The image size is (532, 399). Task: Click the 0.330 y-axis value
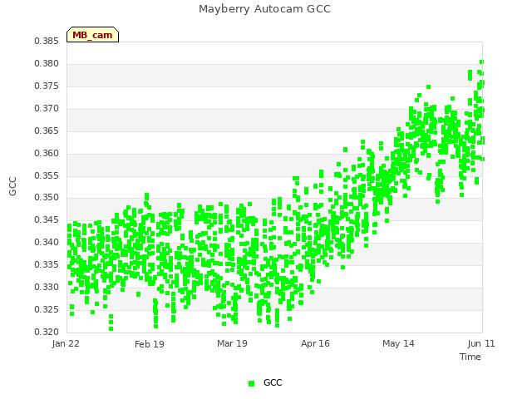point(47,287)
